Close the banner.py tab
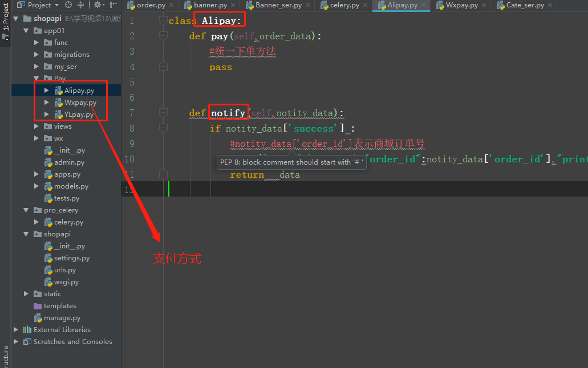The height and width of the screenshot is (368, 588). tap(232, 5)
